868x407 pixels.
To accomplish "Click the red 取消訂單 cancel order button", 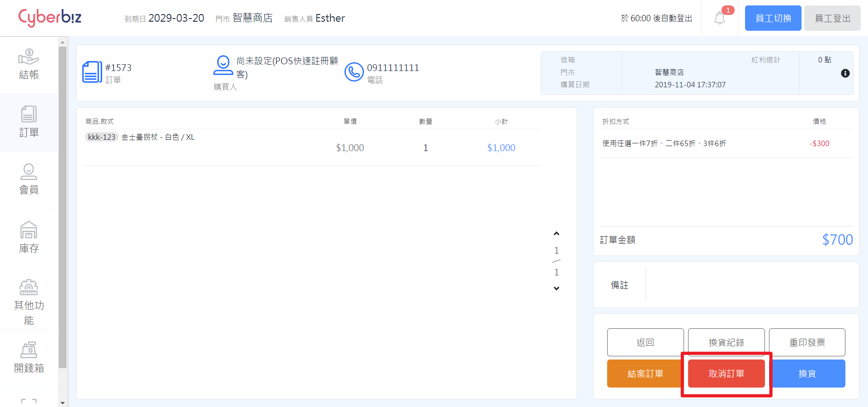I will click(726, 374).
